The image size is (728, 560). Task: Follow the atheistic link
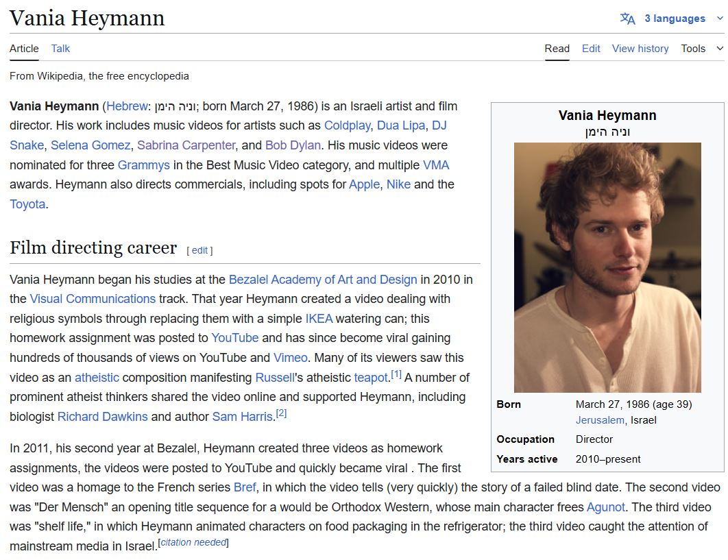click(97, 378)
